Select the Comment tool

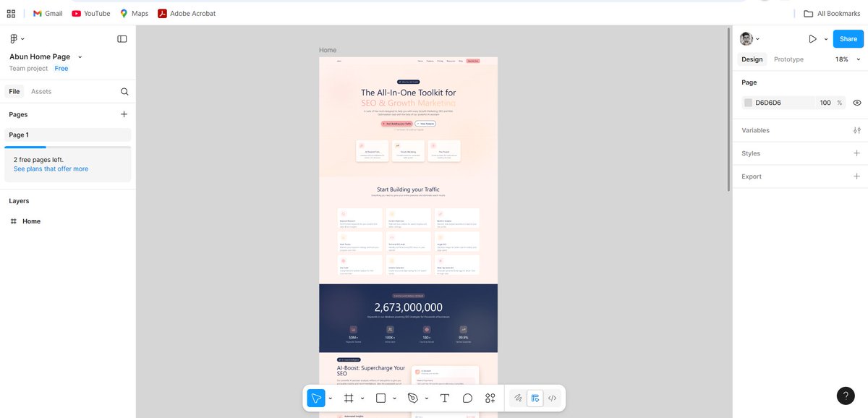point(467,398)
